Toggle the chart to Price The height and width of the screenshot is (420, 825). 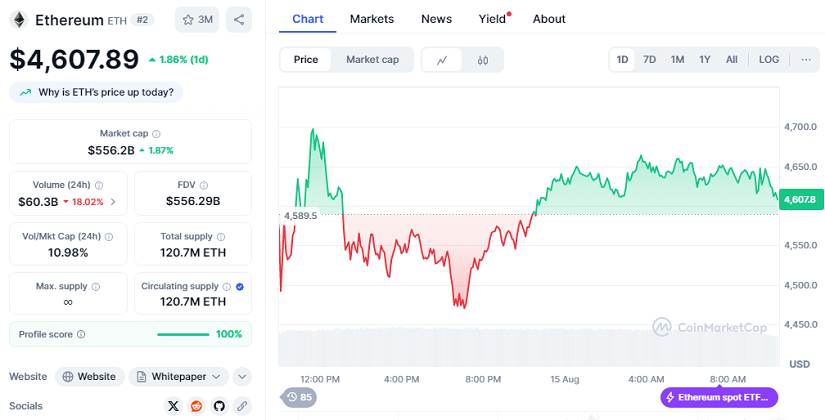click(306, 60)
